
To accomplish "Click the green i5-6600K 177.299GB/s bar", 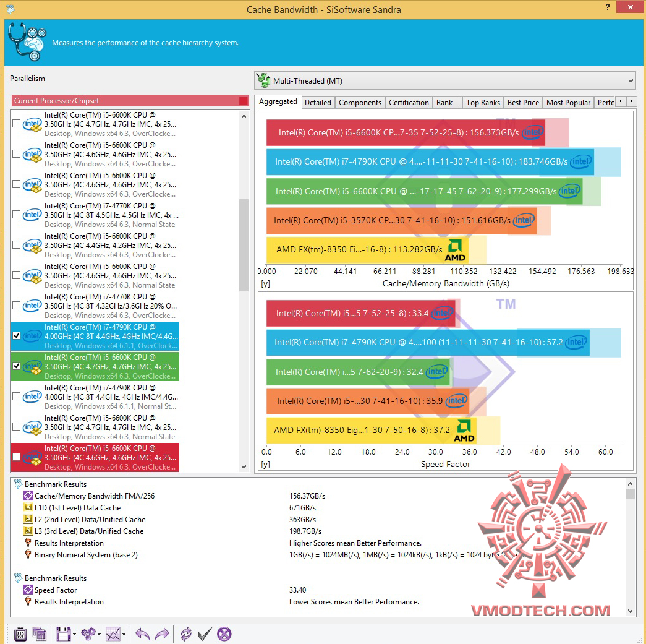I will (424, 191).
